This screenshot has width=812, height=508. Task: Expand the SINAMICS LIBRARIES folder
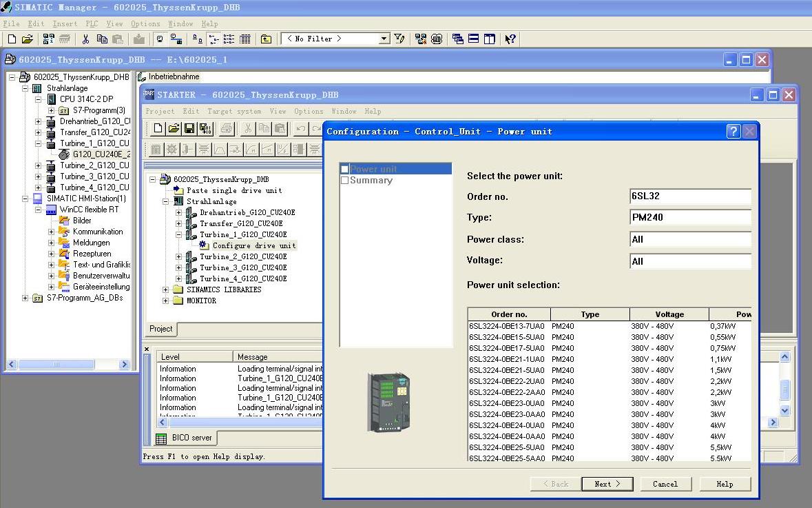(x=165, y=289)
